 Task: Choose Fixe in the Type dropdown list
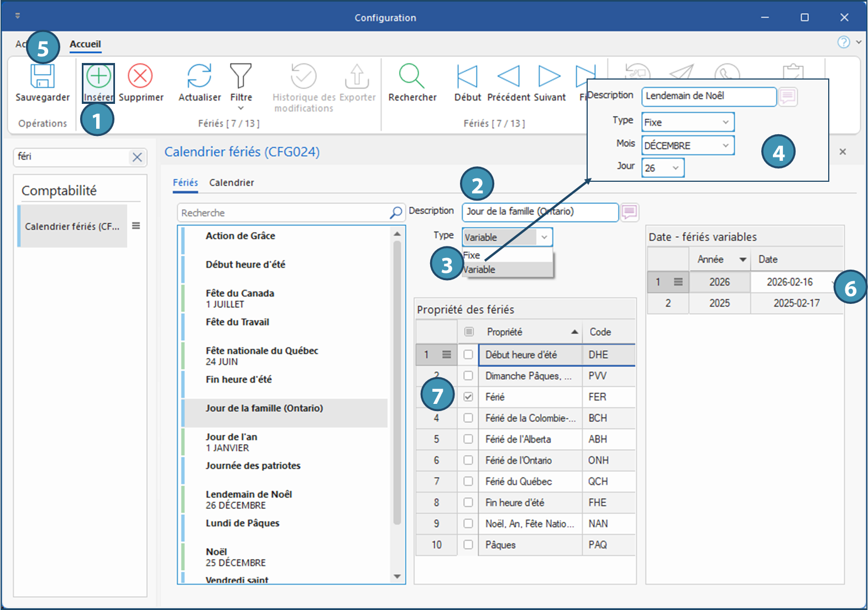(x=472, y=255)
